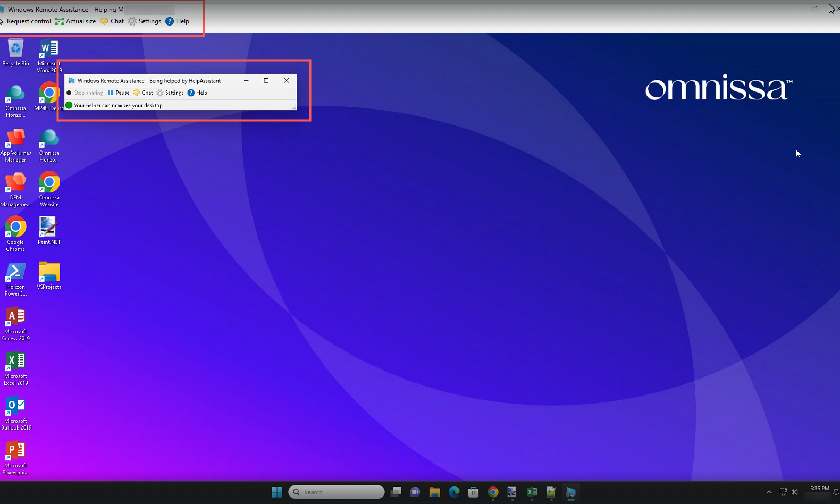Click the Paint.NET desktop icon
Screen dimensions: 840x504
click(49, 231)
